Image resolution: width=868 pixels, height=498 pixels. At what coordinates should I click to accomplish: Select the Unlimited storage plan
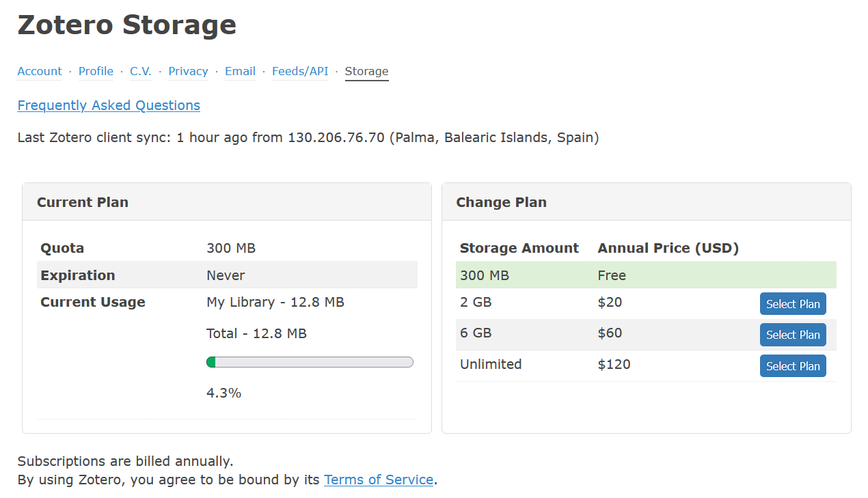tap(793, 366)
